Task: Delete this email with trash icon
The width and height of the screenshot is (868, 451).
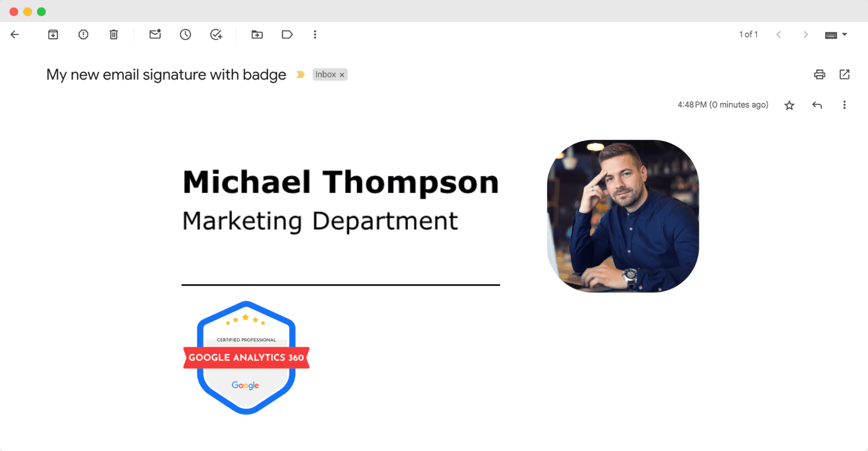Action: 114,35
